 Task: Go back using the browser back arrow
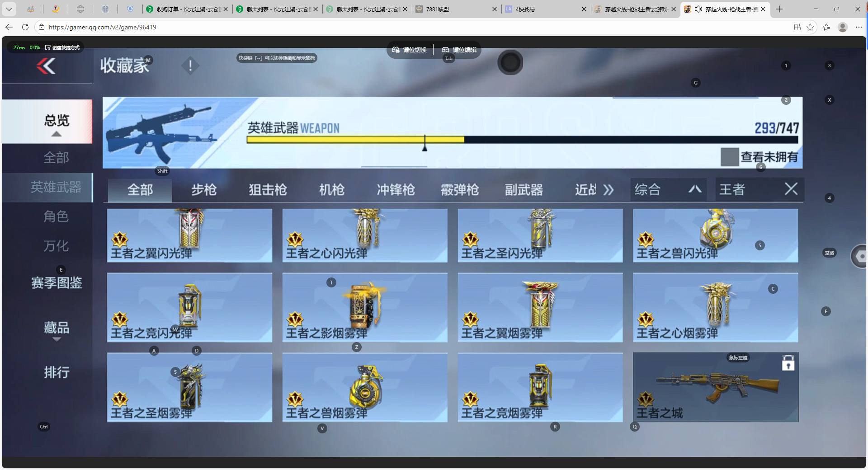point(9,27)
